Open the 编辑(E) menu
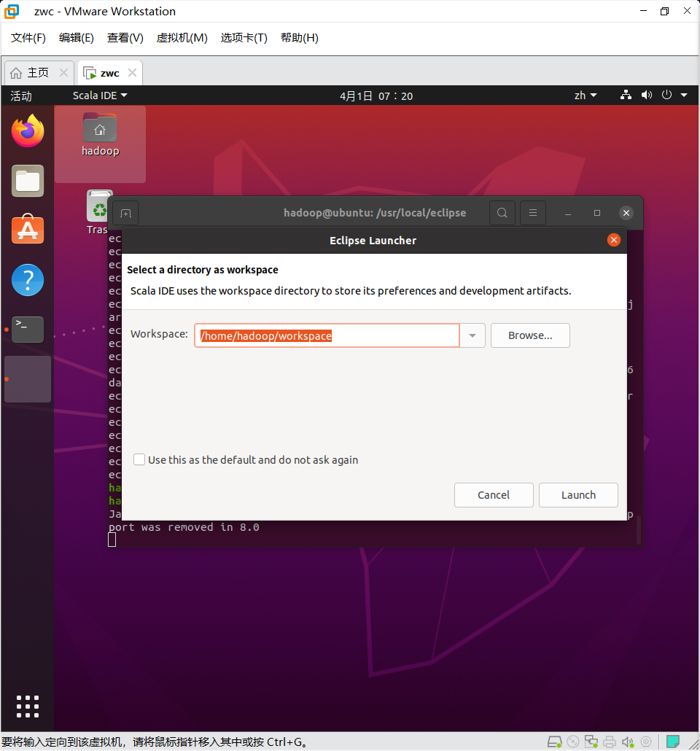 pyautogui.click(x=76, y=38)
